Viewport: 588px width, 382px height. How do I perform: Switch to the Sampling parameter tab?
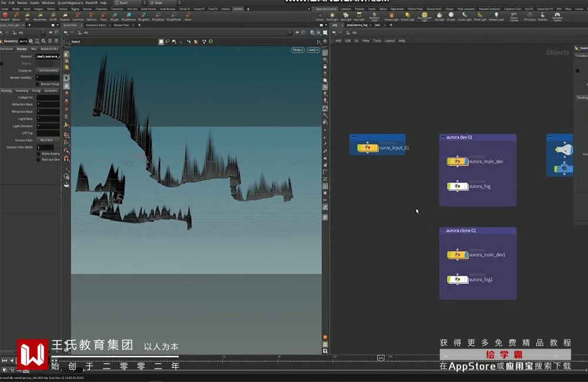[22, 91]
